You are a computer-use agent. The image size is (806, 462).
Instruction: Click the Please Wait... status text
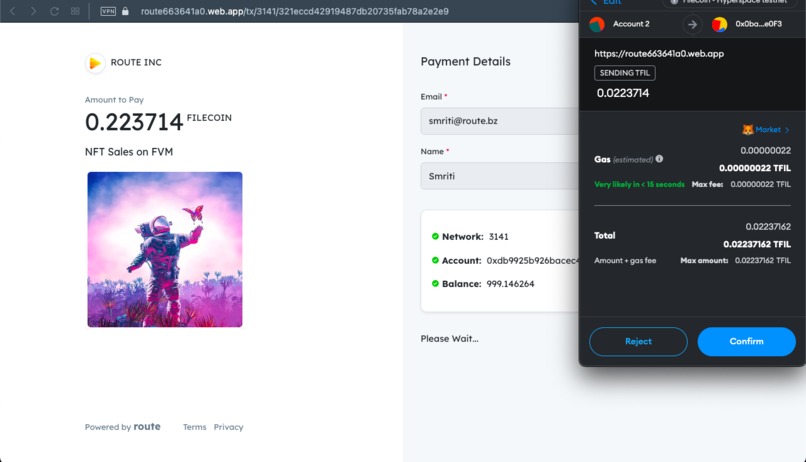click(x=449, y=339)
